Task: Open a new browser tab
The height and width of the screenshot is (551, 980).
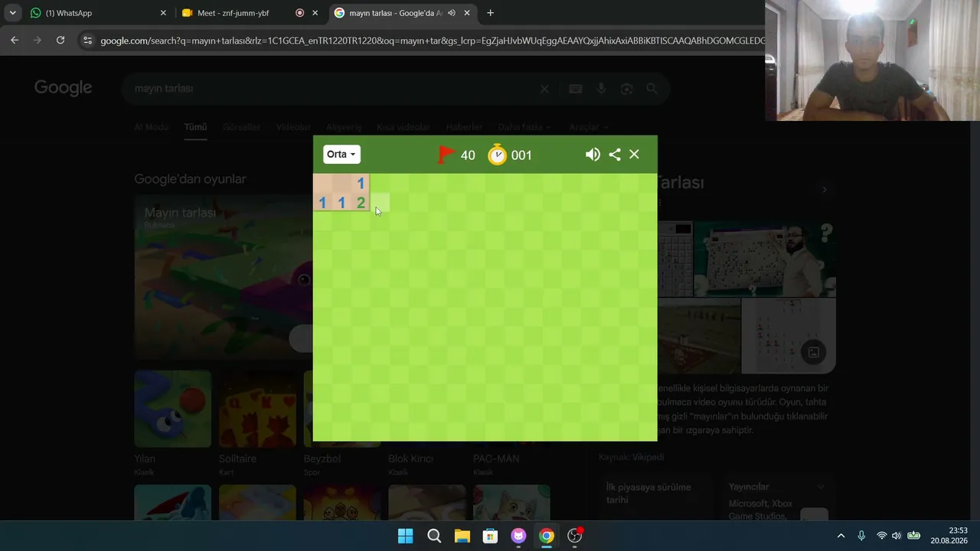Action: coord(490,13)
